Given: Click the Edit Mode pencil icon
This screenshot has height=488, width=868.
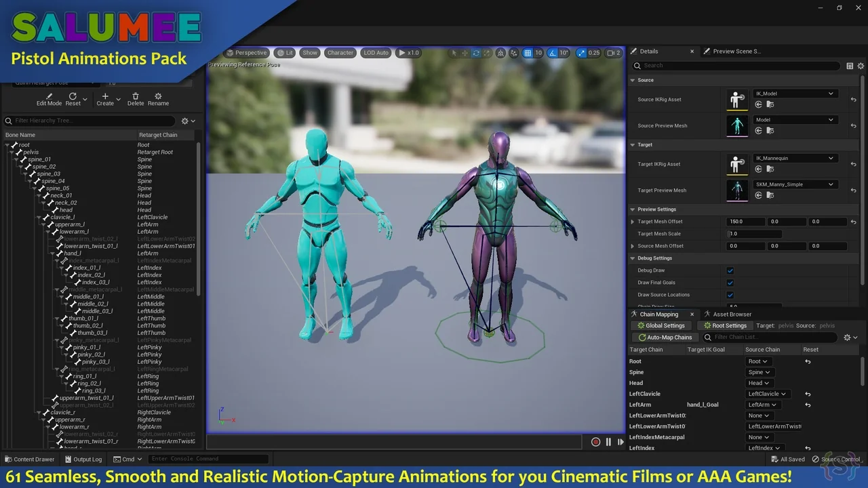Looking at the screenshot, I should tap(48, 97).
